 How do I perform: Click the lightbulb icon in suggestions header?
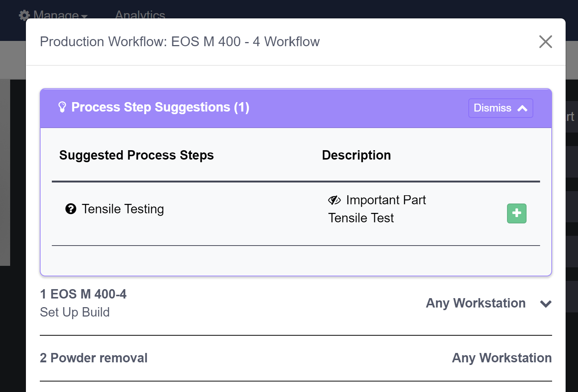(62, 107)
